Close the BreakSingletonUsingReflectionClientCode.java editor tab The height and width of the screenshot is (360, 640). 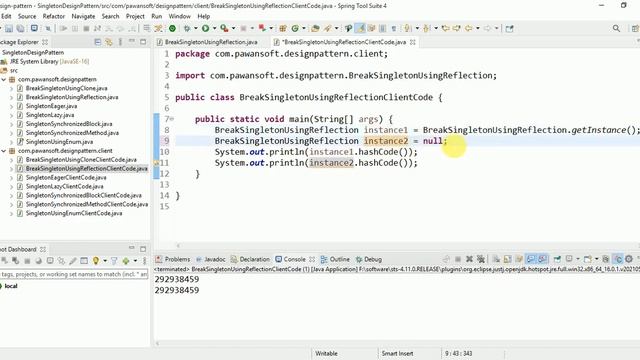413,42
